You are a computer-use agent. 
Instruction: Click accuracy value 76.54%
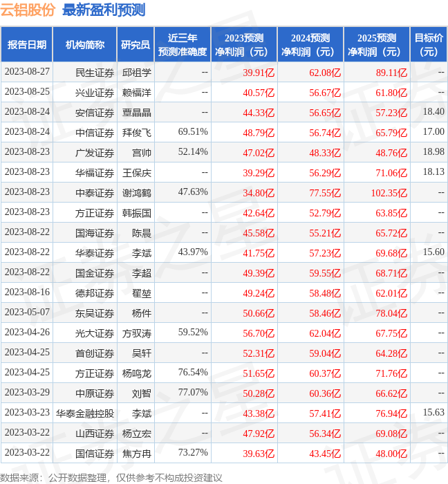(193, 373)
